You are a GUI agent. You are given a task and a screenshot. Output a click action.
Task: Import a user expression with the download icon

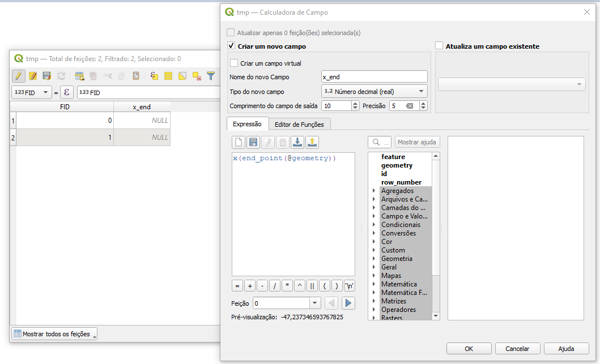coord(297,142)
